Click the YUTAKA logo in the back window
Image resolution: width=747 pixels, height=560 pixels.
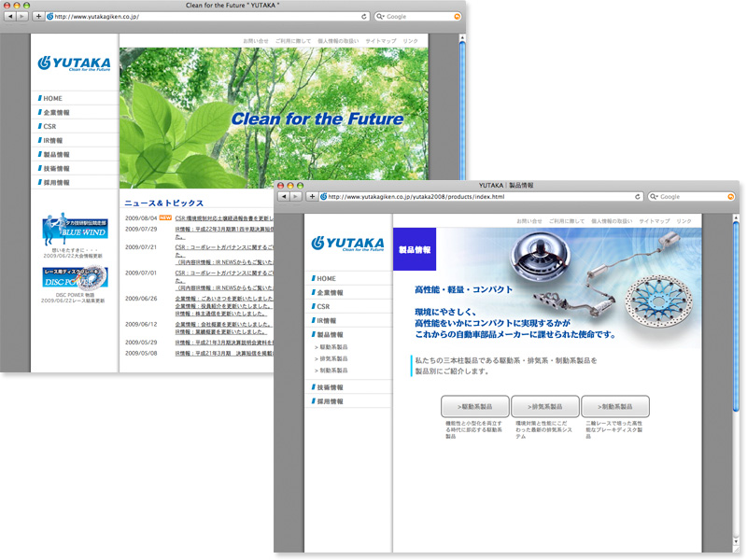coord(74,63)
